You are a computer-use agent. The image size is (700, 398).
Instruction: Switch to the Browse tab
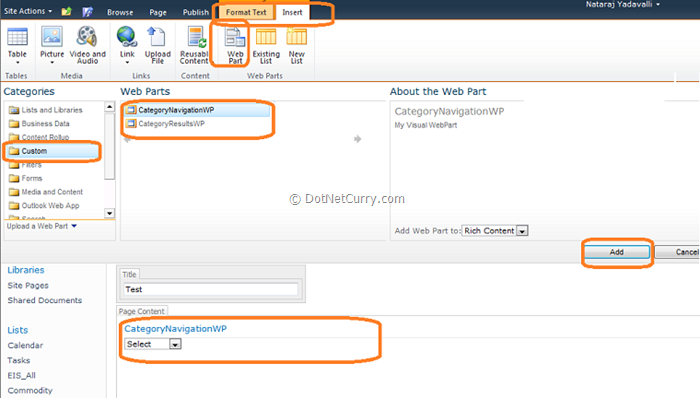coord(120,12)
